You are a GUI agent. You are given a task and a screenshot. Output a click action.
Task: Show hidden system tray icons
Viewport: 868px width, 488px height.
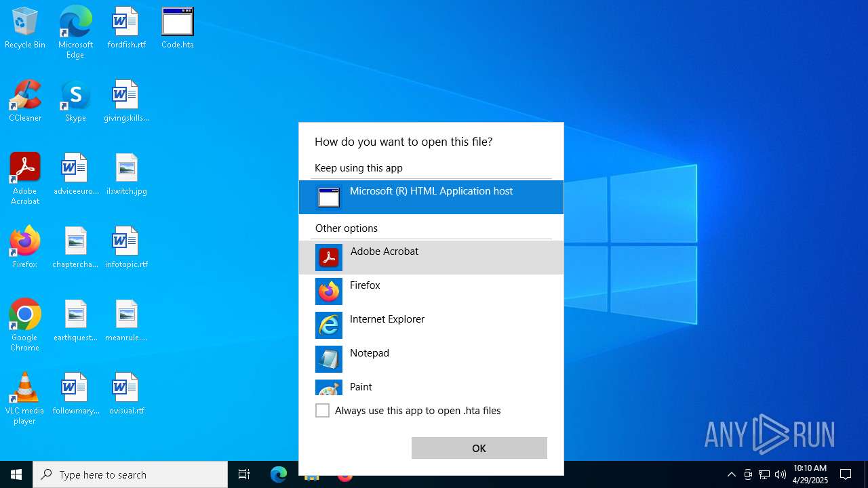732,474
